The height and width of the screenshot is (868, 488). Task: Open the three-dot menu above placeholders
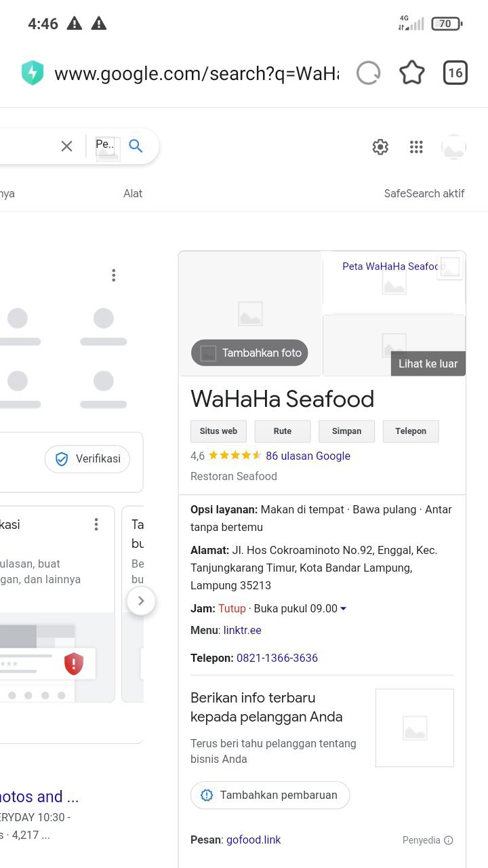(x=113, y=275)
